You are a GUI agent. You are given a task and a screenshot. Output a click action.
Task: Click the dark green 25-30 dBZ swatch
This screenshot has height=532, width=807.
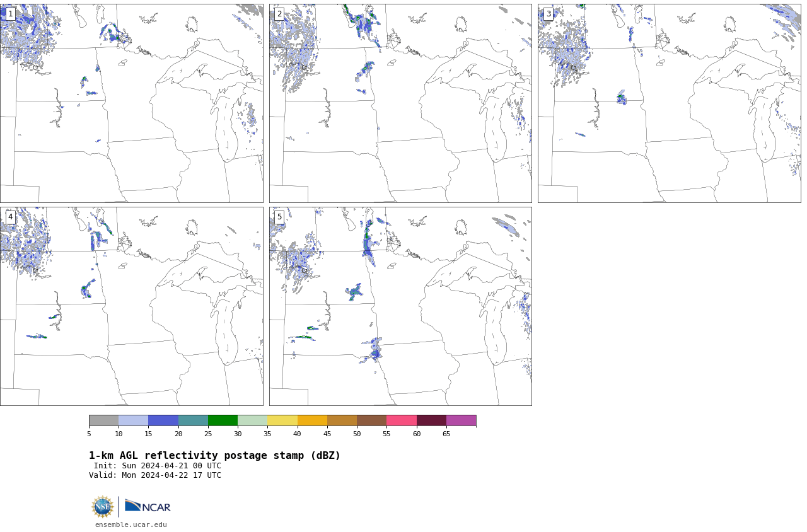(223, 420)
